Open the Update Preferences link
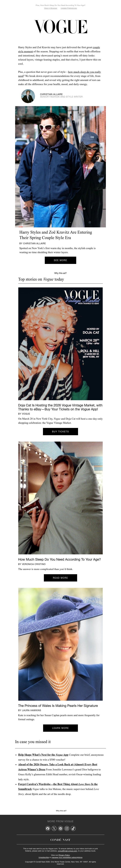Screen dimensions: 121x868 (x=69, y=8)
